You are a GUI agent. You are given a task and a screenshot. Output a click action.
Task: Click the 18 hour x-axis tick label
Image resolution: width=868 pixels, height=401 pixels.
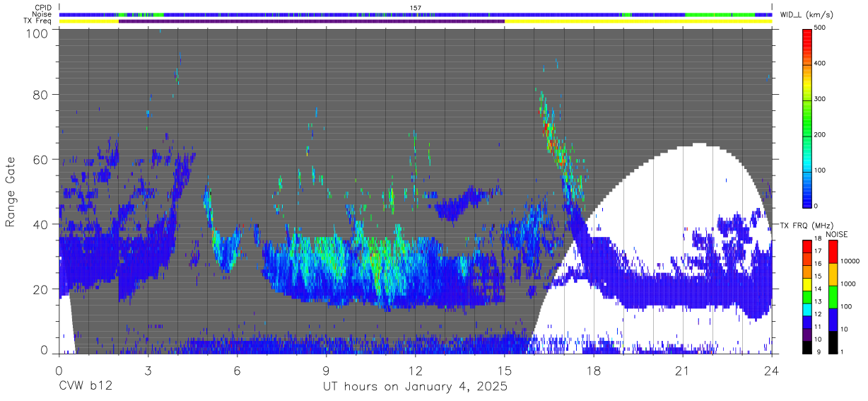pos(594,369)
